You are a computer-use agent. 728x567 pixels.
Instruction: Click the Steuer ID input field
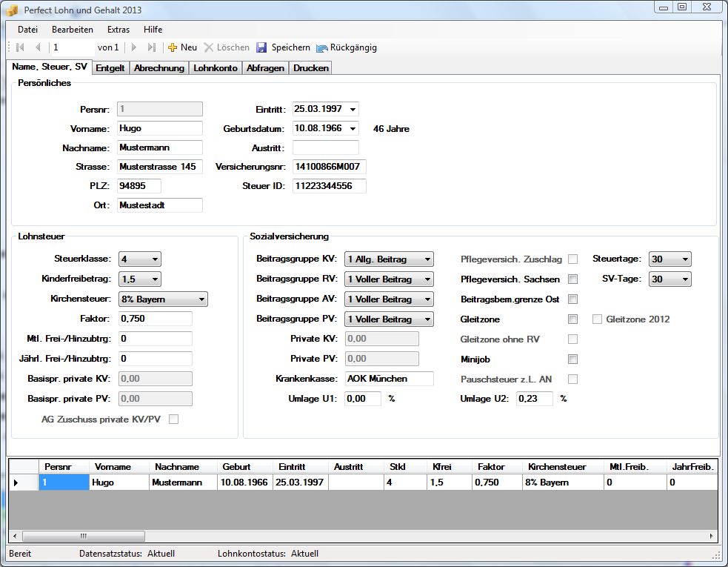click(329, 185)
